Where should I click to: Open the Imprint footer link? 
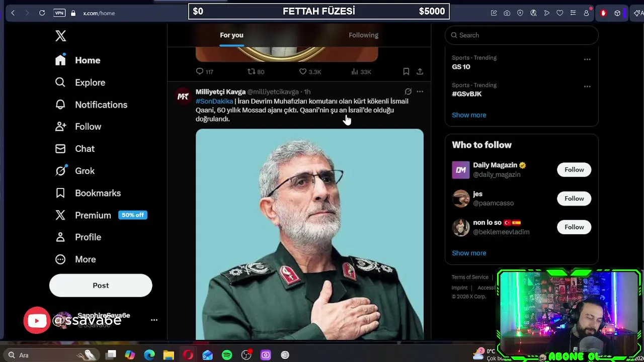(459, 288)
